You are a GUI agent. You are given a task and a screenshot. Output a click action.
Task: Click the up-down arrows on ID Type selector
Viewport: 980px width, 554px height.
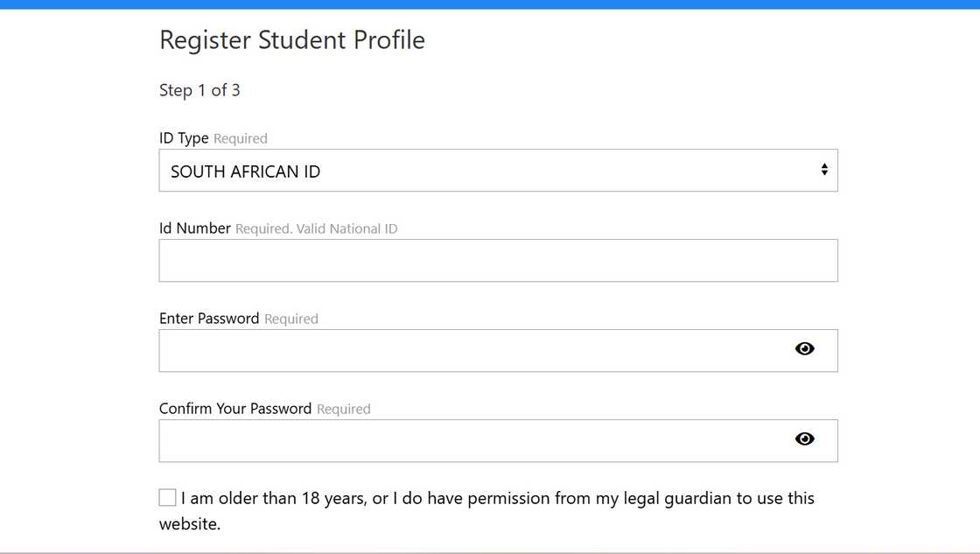(823, 170)
